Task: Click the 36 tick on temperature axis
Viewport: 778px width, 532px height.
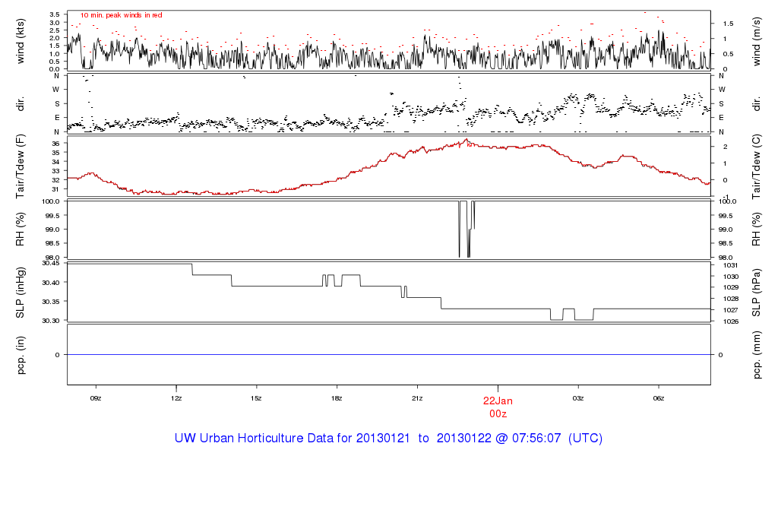Action: (55, 144)
